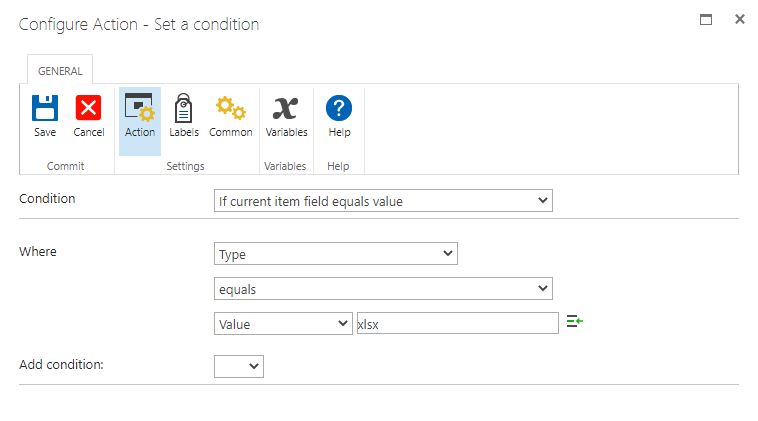Image resolution: width=758 pixels, height=421 pixels.
Task: Click insert reference icon beside xlsx field
Action: coord(574,321)
